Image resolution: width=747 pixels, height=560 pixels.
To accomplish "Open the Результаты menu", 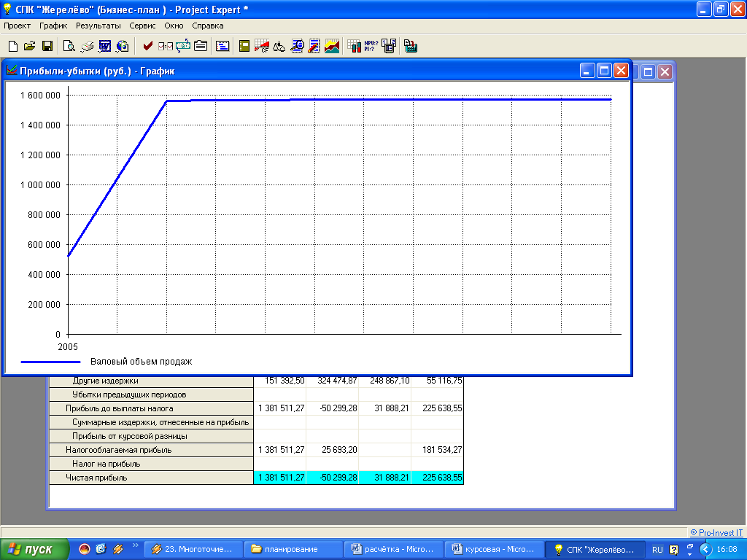I will [98, 26].
